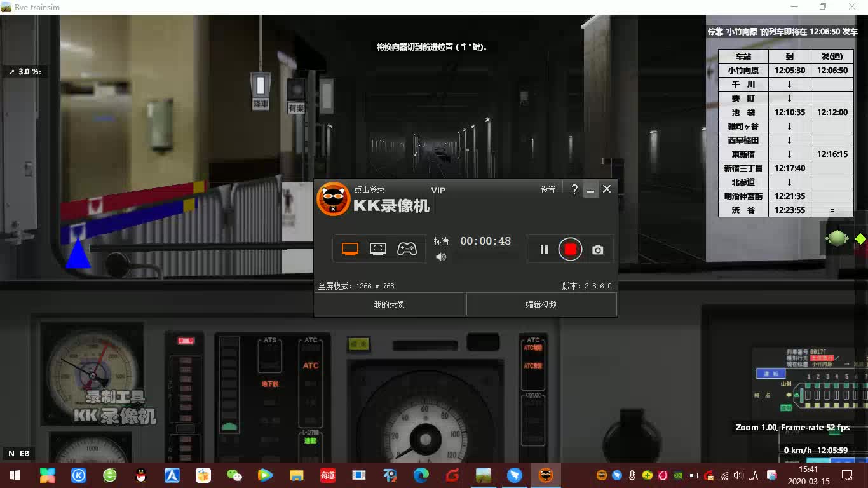Click the KK raccoon logo
868x488 pixels.
(x=333, y=199)
